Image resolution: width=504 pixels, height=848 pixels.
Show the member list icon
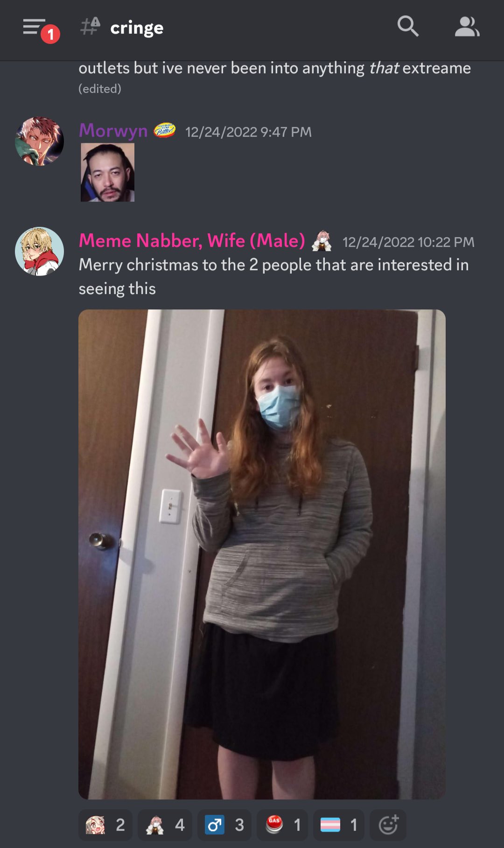(467, 27)
